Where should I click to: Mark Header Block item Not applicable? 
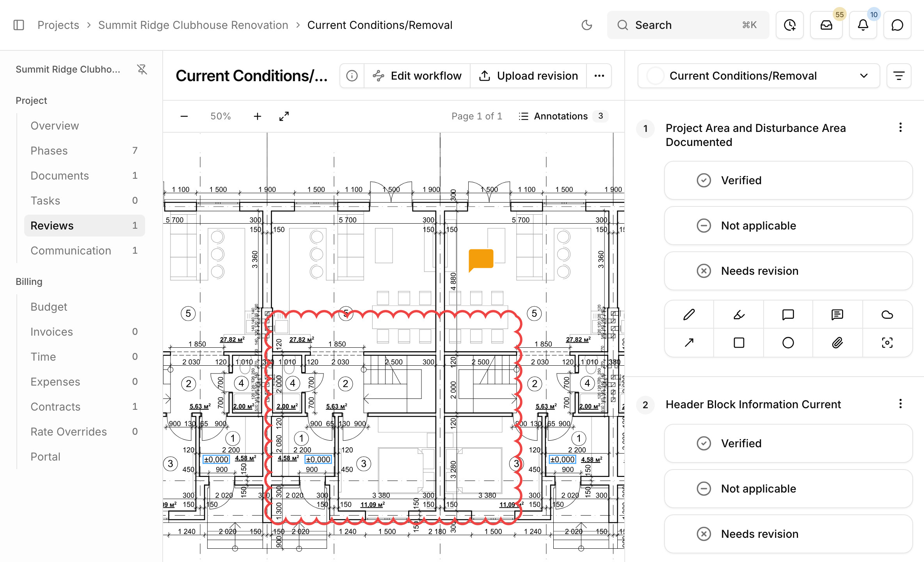788,489
